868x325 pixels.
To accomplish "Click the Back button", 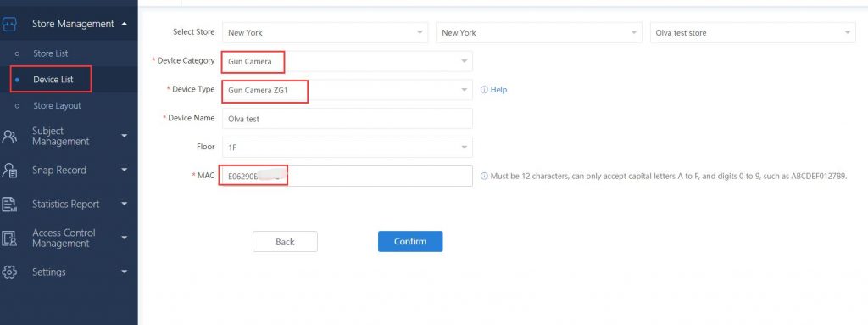I will tap(285, 241).
